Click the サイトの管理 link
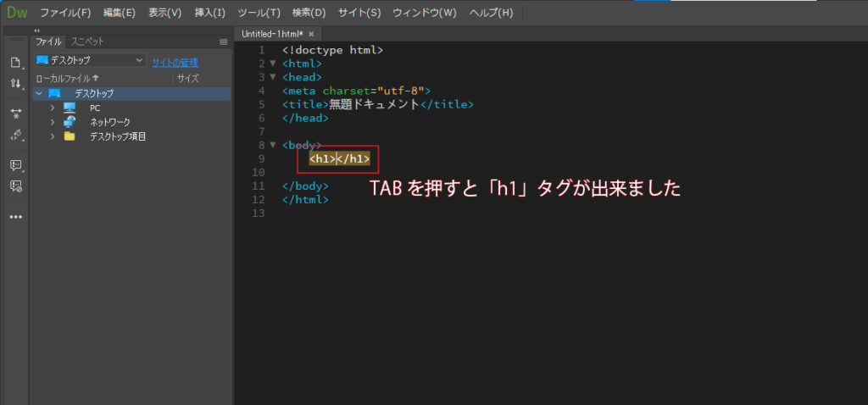 175,63
